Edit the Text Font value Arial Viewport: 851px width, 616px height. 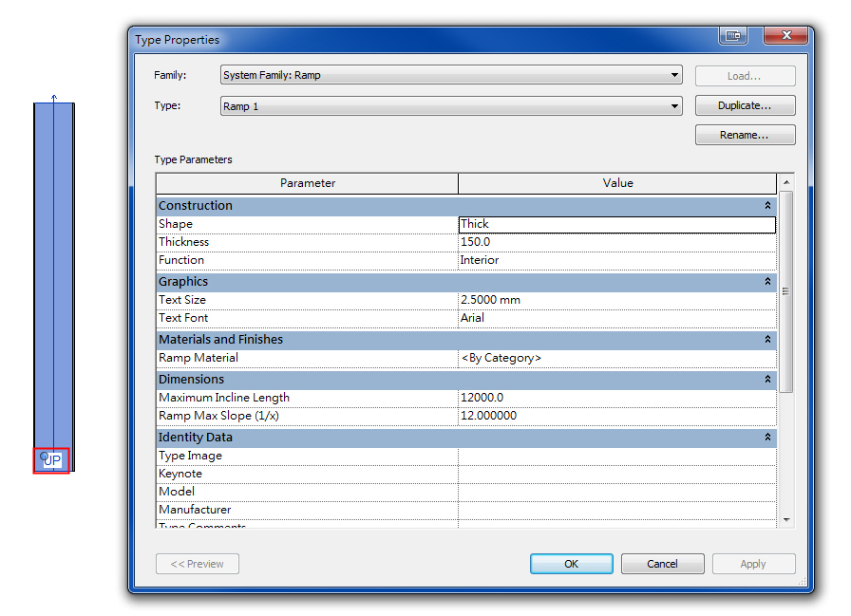tap(617, 318)
